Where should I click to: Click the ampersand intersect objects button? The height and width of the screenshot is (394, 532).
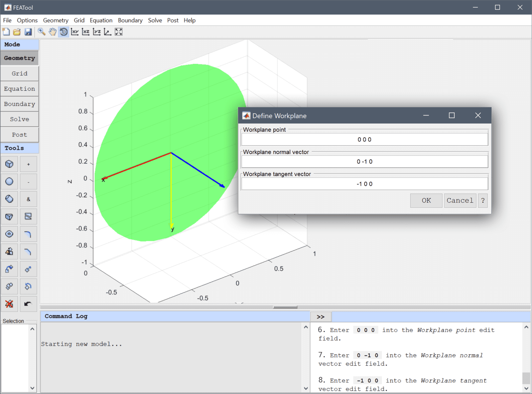[x=28, y=199]
